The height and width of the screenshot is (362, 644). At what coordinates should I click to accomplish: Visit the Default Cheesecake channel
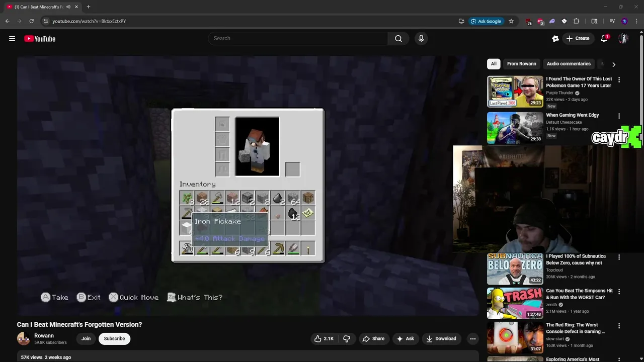tap(564, 122)
